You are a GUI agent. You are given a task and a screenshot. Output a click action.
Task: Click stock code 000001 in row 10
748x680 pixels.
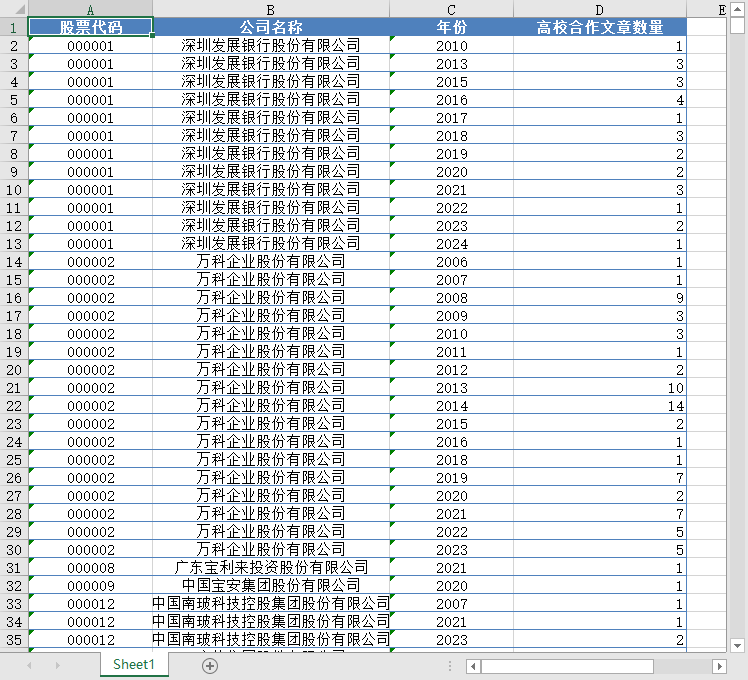(x=91, y=190)
